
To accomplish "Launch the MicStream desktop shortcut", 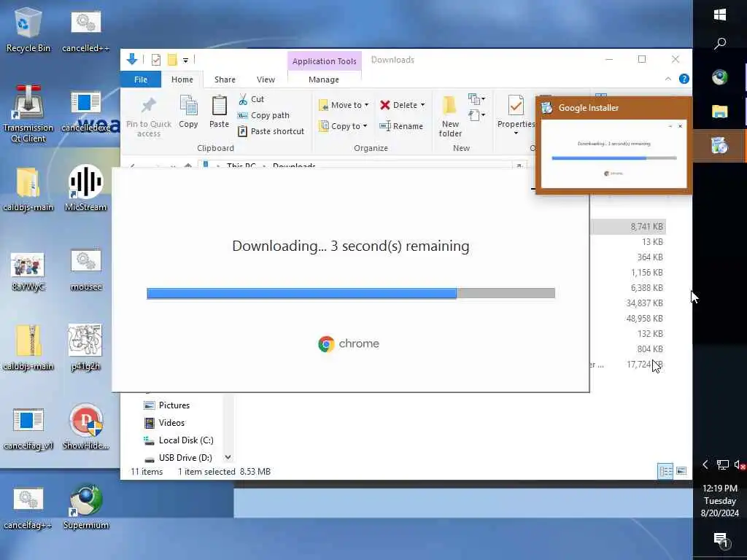I will 86,187.
